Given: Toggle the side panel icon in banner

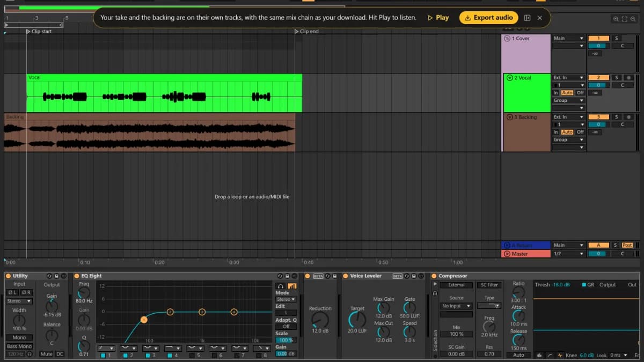Looking at the screenshot, I should click(x=527, y=18).
